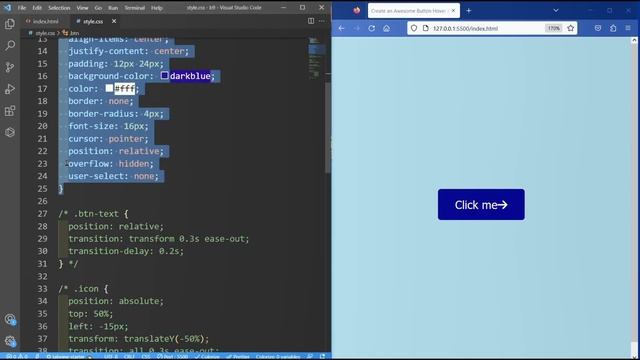The width and height of the screenshot is (640, 360).
Task: Go to Firefox home page
Action: (386, 28)
